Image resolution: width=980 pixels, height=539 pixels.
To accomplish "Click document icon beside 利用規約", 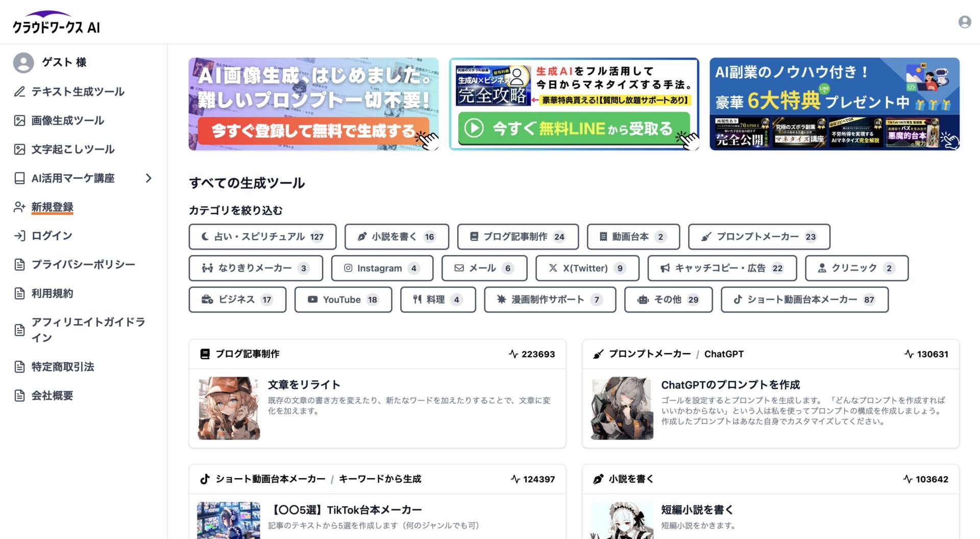I will pos(19,293).
